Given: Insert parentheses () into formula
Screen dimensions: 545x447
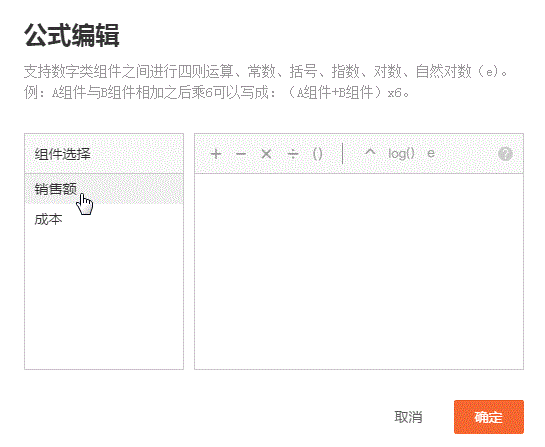Looking at the screenshot, I should coord(318,154).
